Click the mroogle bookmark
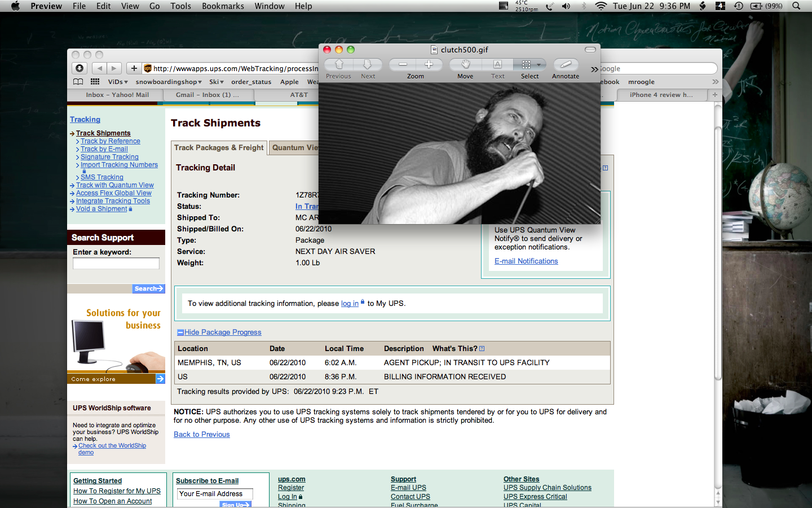Image resolution: width=812 pixels, height=508 pixels. [641, 82]
